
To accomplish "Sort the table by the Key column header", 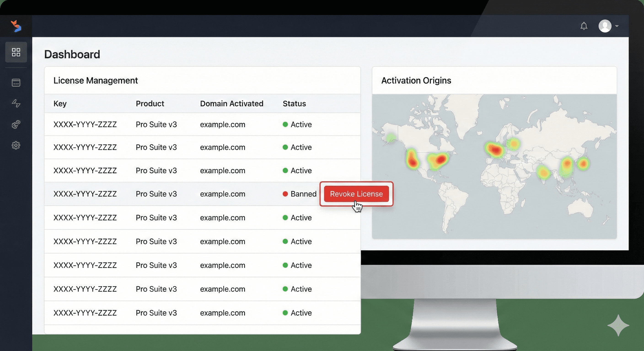I will tap(60, 104).
